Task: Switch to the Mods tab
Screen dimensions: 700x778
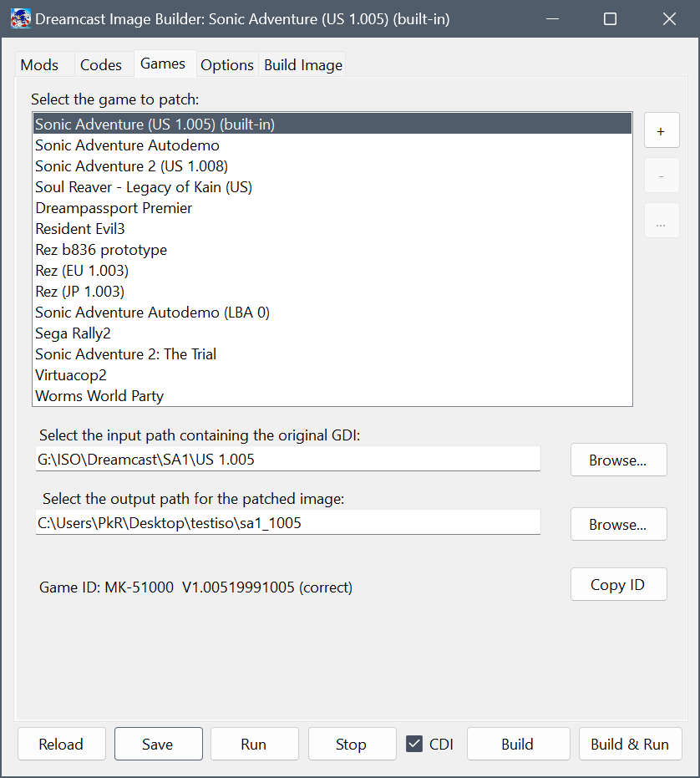Action: point(39,64)
